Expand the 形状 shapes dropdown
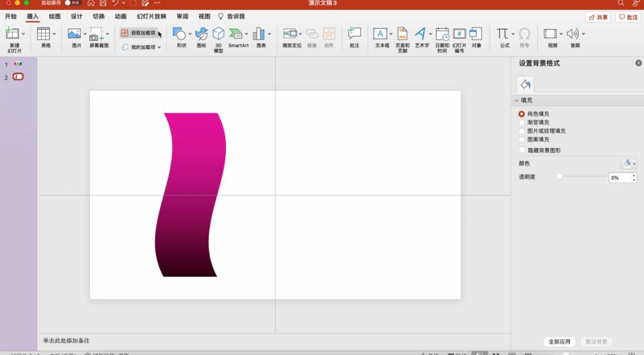This screenshot has width=644, height=355. [190, 34]
